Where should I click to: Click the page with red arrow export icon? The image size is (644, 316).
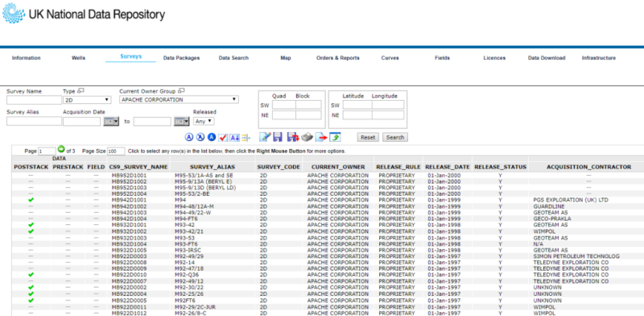[x=320, y=137]
